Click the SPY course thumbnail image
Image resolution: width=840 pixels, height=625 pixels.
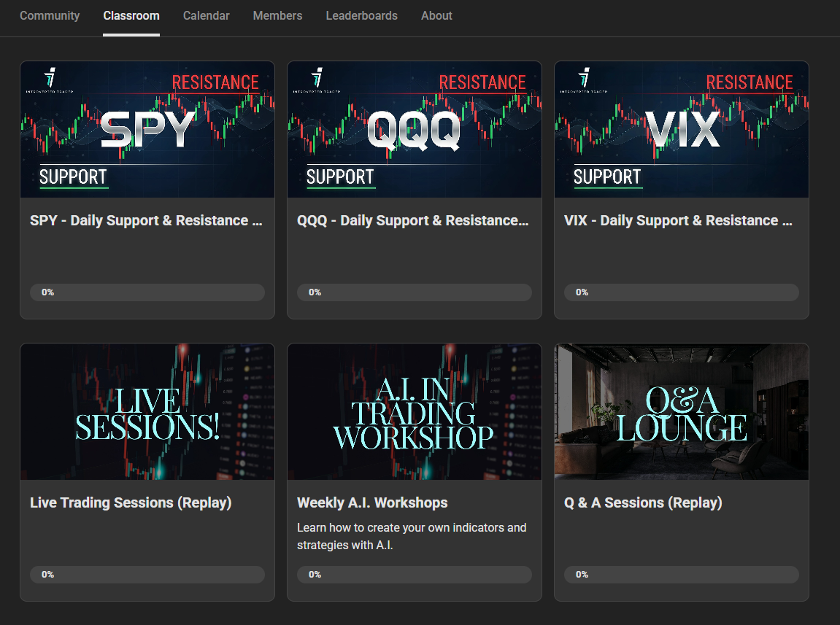pyautogui.click(x=147, y=129)
